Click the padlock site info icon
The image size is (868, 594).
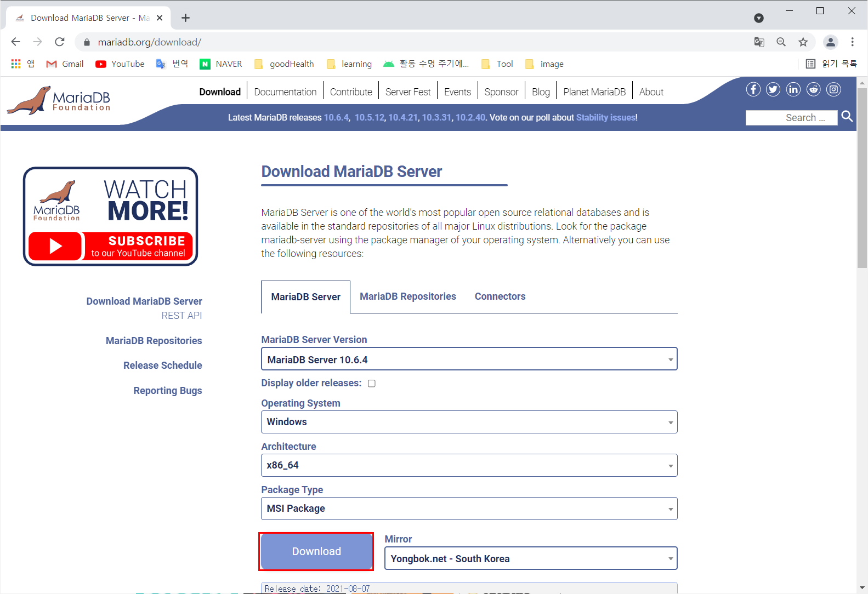[87, 42]
